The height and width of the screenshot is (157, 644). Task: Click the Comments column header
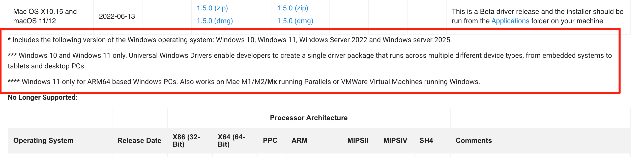tap(474, 141)
